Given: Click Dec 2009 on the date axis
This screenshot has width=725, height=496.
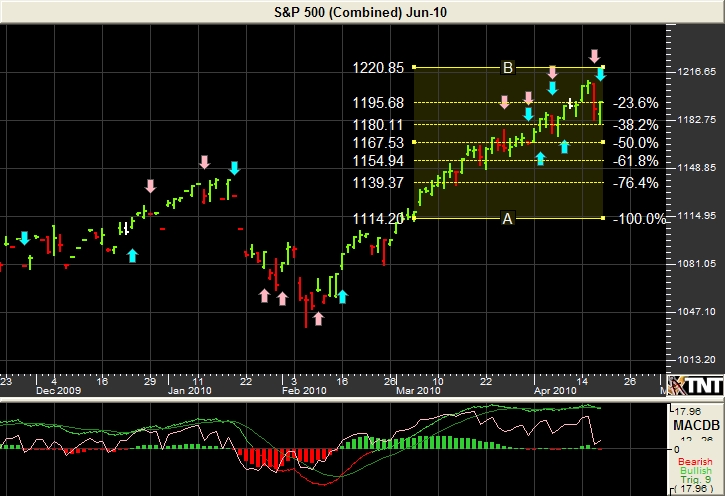Looking at the screenshot, I should [58, 391].
